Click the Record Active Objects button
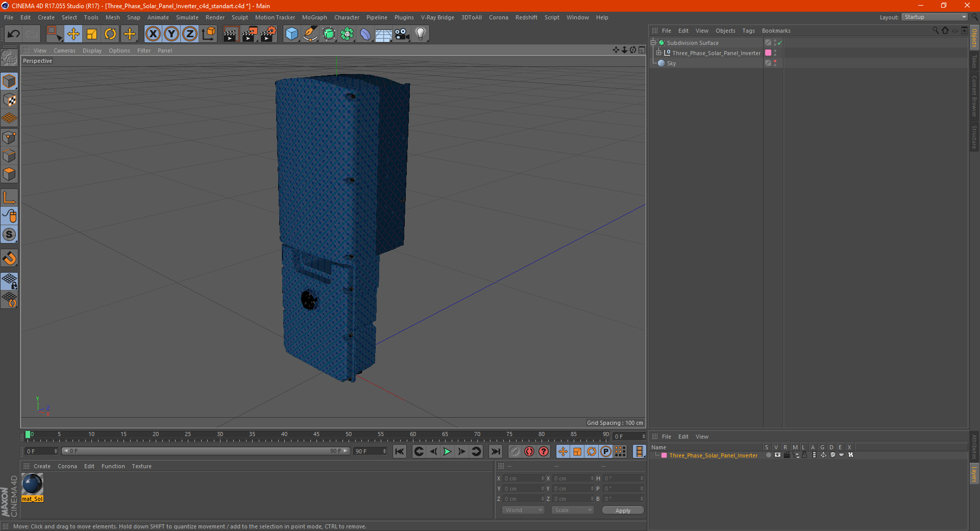 pos(515,451)
